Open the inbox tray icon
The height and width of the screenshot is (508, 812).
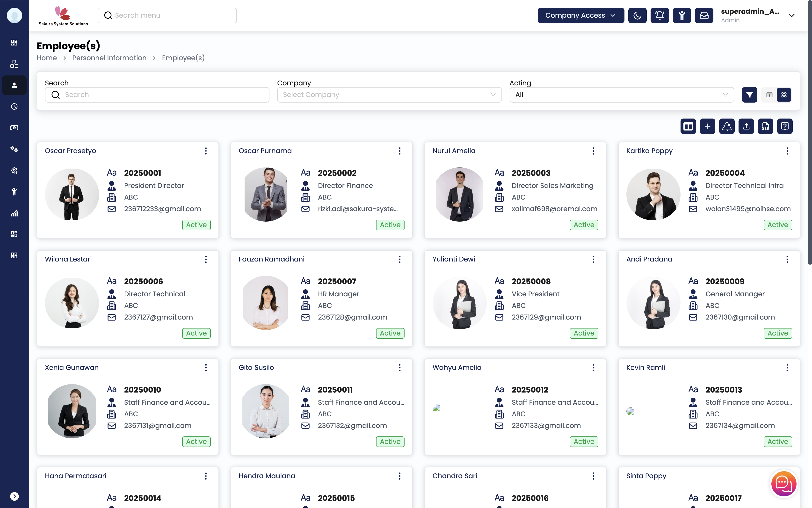pyautogui.click(x=704, y=15)
